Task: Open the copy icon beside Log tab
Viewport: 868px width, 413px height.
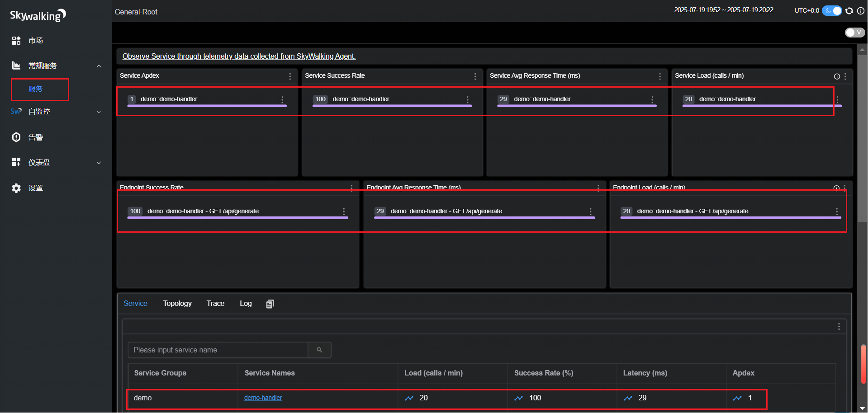Action: [270, 304]
